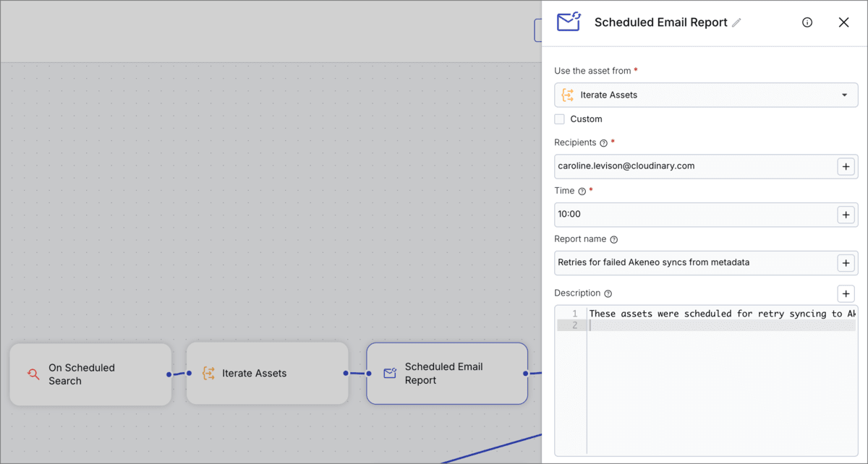Click the email icon beside the panel title
This screenshot has width=868, height=464.
(x=569, y=22)
